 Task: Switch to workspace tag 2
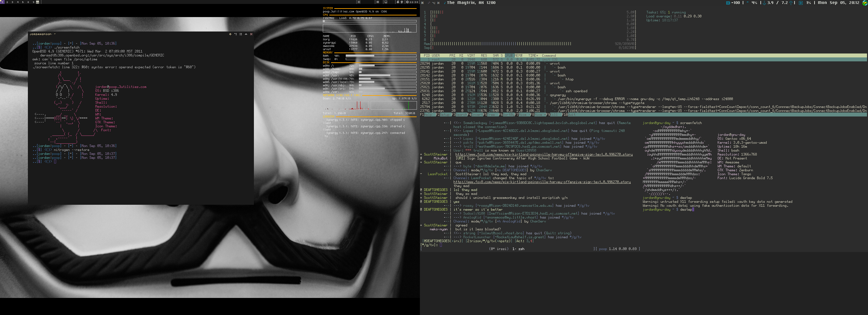click(7, 2)
